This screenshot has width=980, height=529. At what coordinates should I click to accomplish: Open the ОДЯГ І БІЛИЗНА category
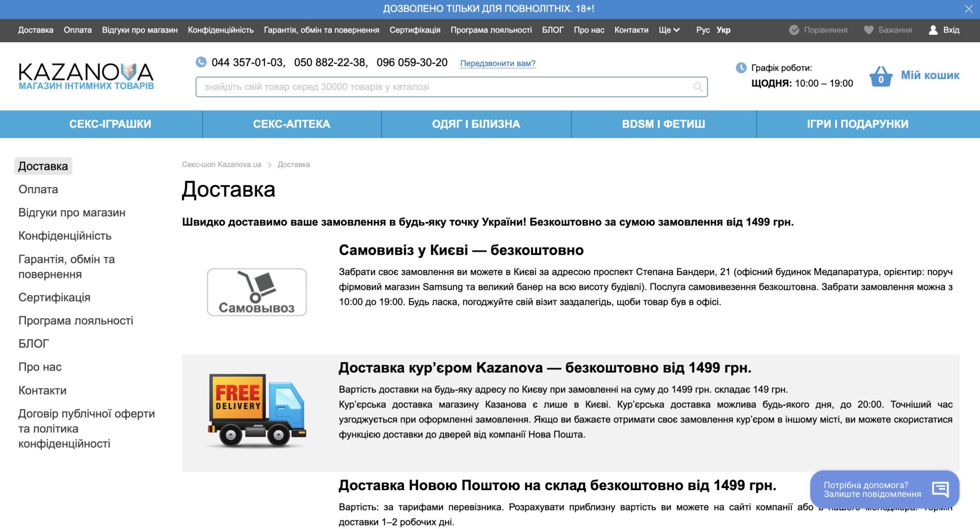[476, 124]
